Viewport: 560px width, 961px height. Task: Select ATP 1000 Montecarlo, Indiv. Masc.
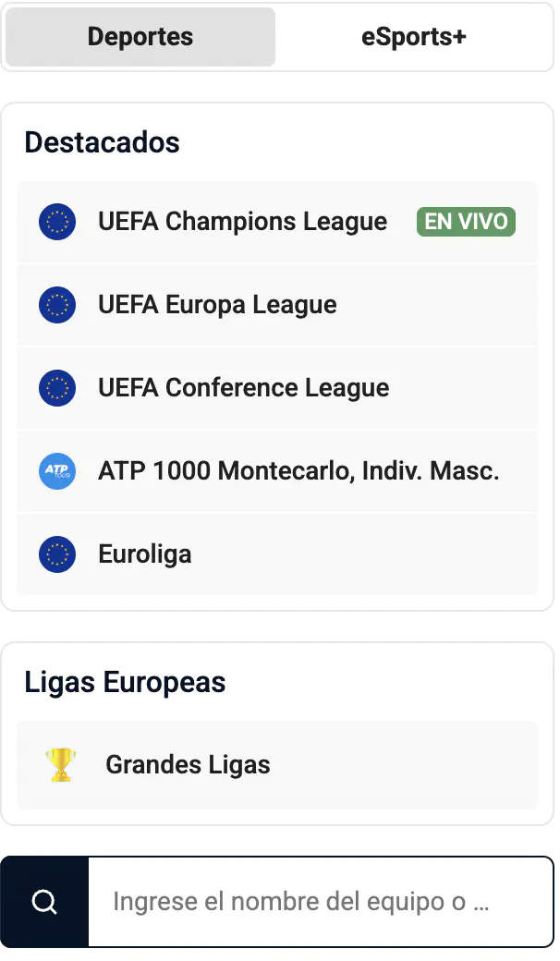tap(298, 471)
